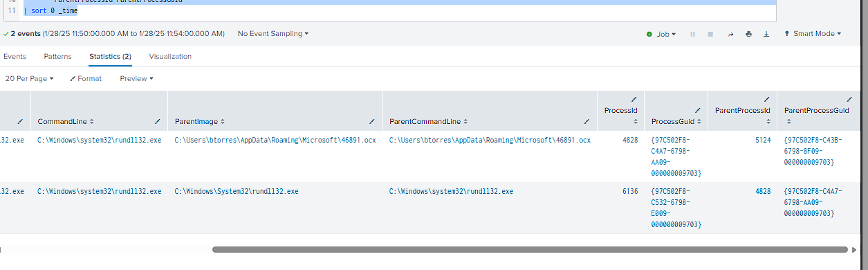Screen dimensions: 868x270
Task: Click the ParentProcessId value 5124
Action: (762, 140)
